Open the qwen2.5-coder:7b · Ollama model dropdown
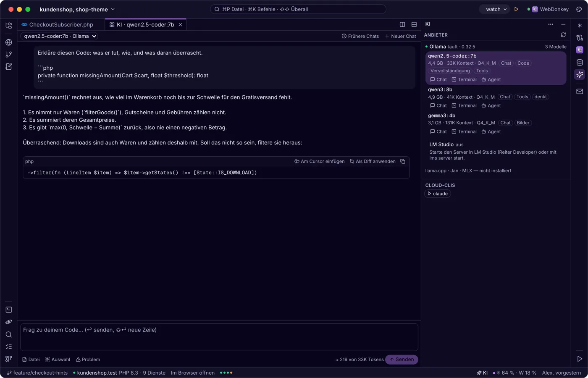 pos(59,36)
